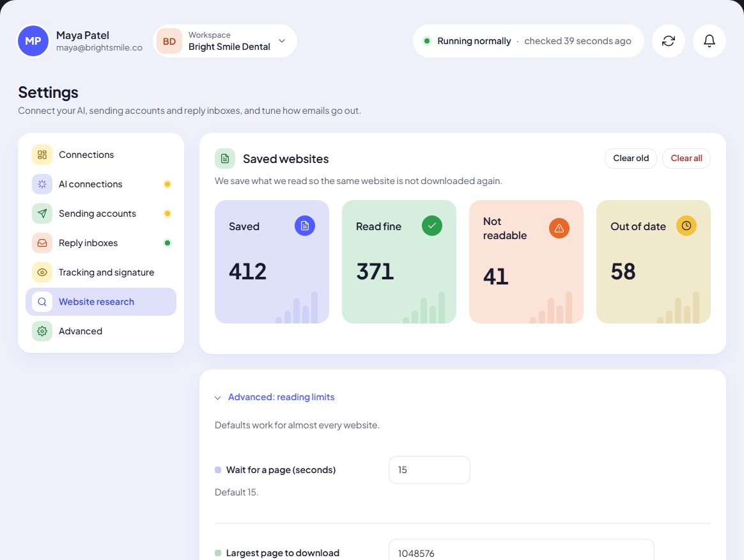The image size is (744, 560).
Task: Click the Running normally status text
Action: pyautogui.click(x=474, y=41)
